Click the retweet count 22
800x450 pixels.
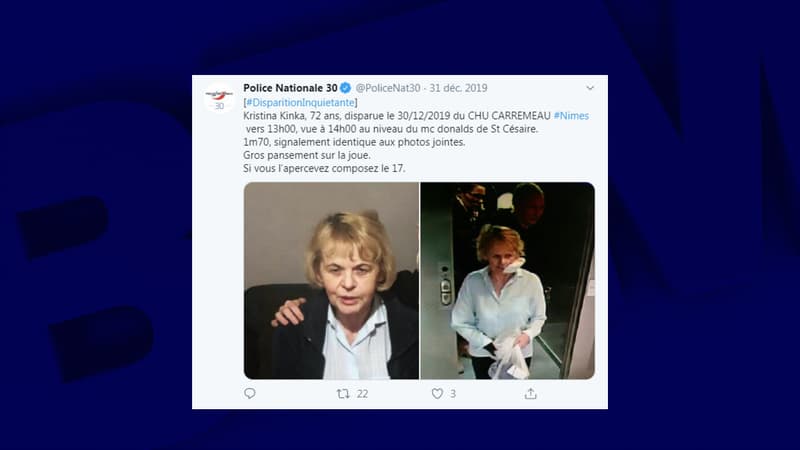click(362, 394)
